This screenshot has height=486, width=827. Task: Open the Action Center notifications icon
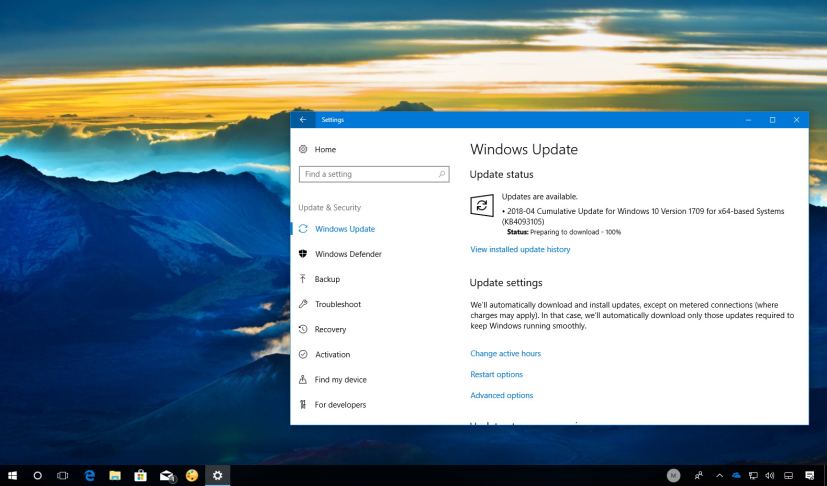(x=810, y=475)
